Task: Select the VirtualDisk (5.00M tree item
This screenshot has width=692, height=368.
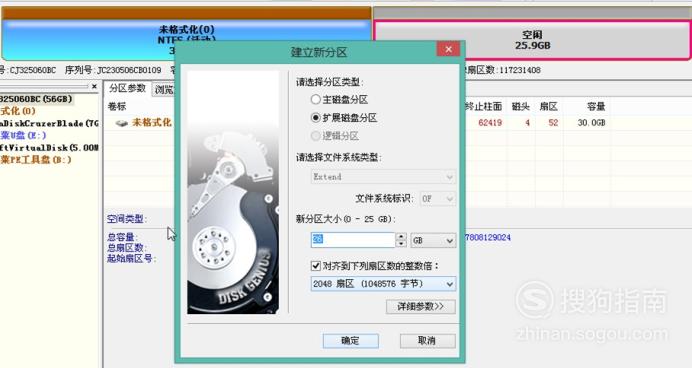Action: [49, 147]
